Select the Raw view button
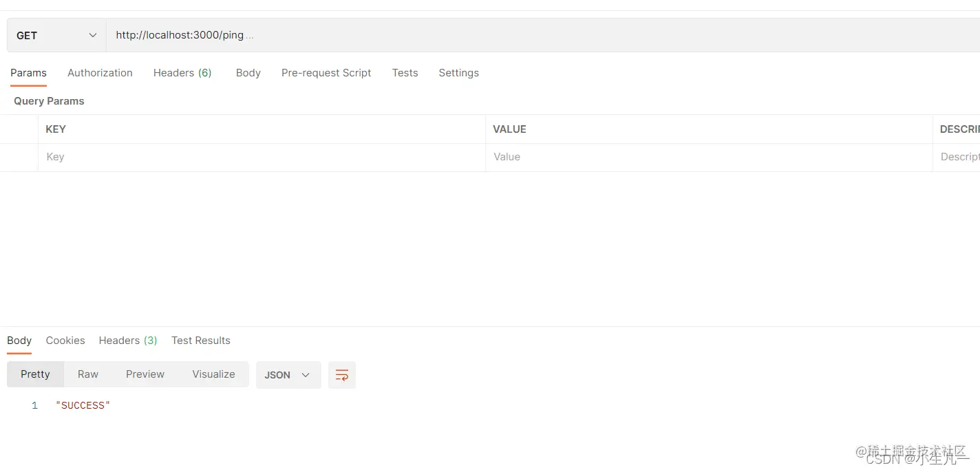 [88, 374]
